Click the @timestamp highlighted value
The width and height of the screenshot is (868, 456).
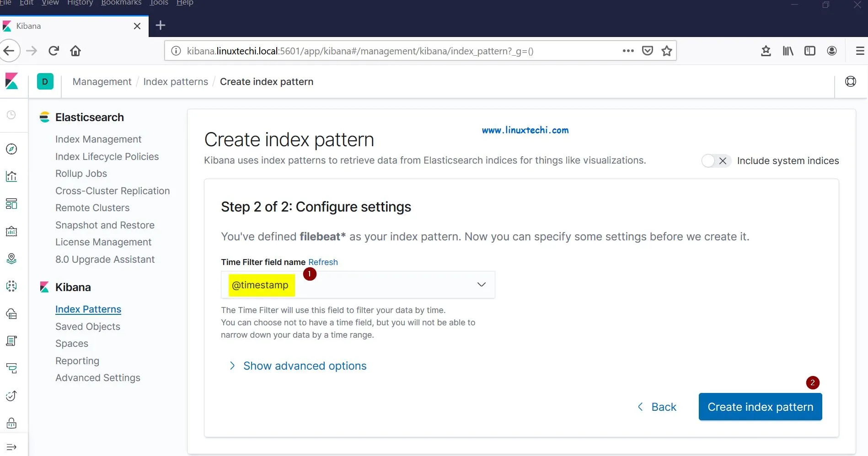tap(260, 285)
